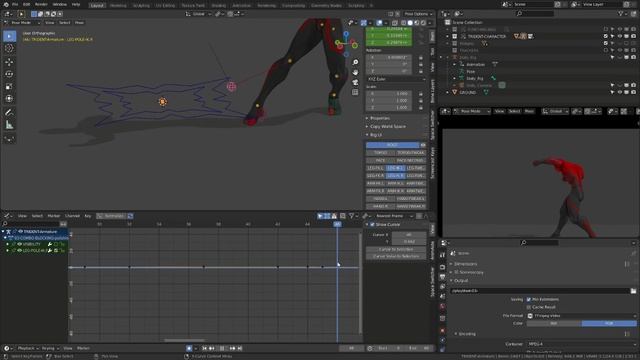Image resolution: width=640 pixels, height=360 pixels.
Task: Select the Annotate tool
Action: 9,112
